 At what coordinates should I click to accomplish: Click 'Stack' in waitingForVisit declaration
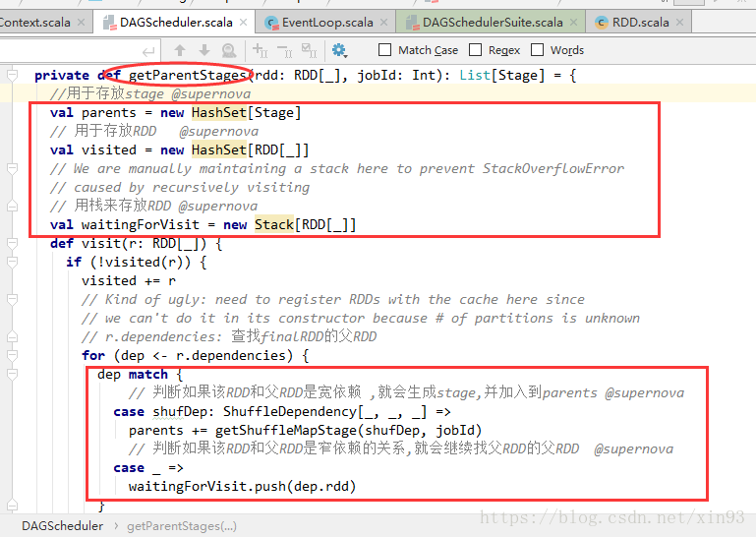coord(274,225)
